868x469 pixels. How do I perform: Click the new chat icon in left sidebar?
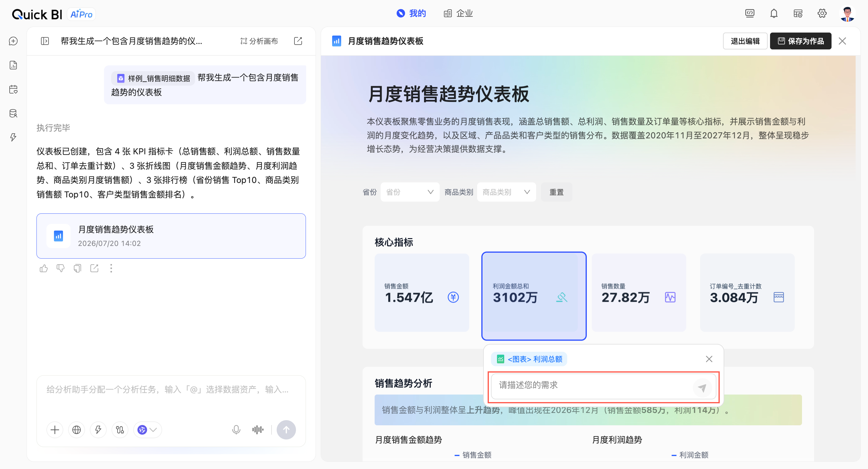point(13,41)
